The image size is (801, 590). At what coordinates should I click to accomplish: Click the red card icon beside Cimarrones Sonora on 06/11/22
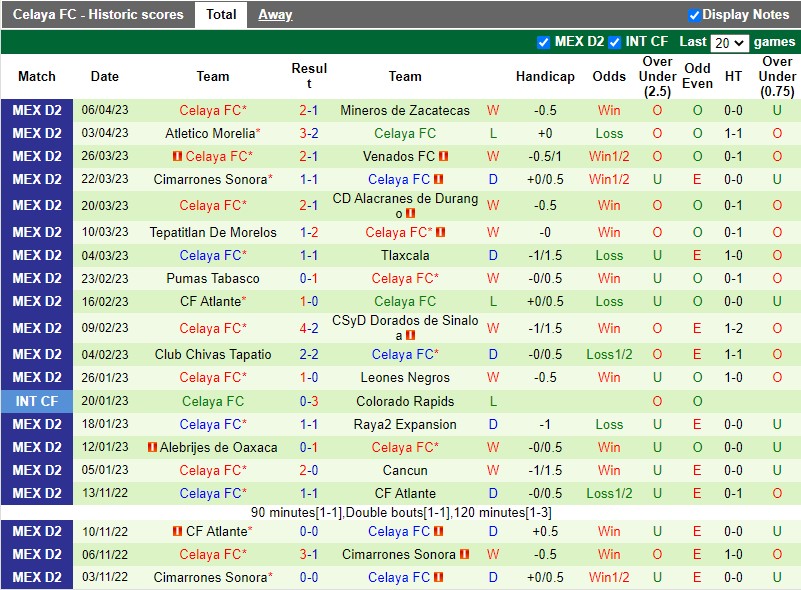(x=464, y=554)
